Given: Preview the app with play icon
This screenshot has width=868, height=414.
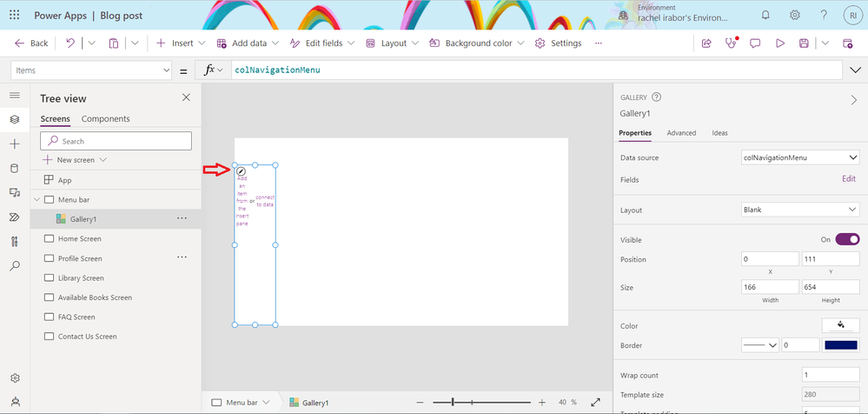Looking at the screenshot, I should (x=780, y=43).
